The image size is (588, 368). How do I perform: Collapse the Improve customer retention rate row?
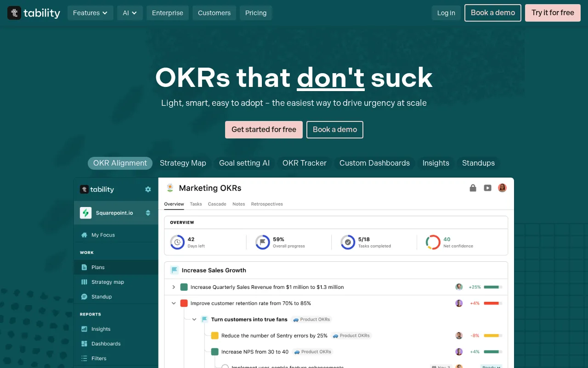coord(174,303)
